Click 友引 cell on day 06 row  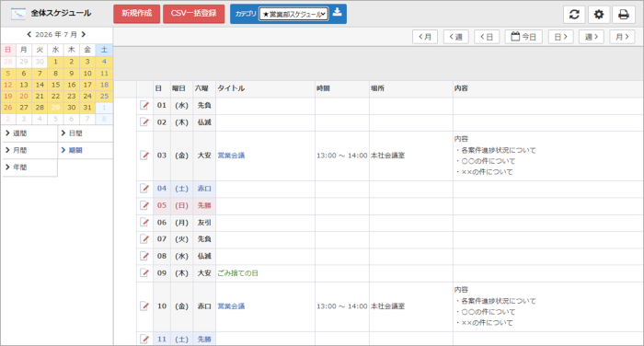click(204, 223)
